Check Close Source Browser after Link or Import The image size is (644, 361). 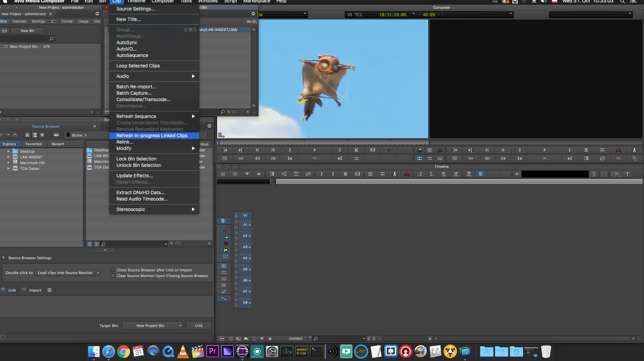pos(113,270)
